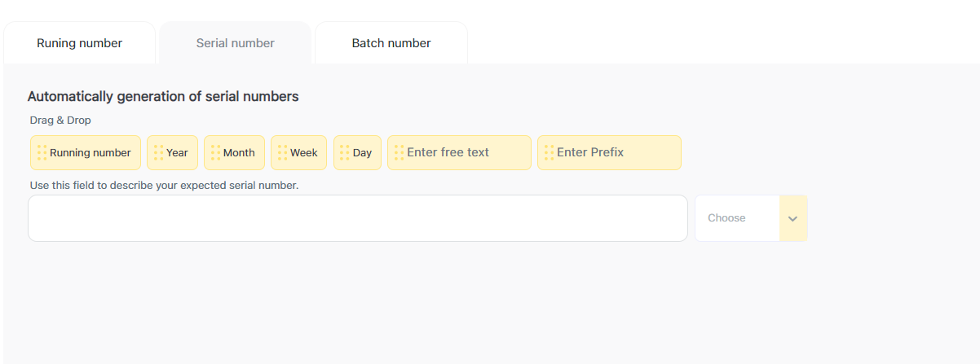Click the expected serial number input box
This screenshot has width=980, height=364.
click(x=357, y=218)
